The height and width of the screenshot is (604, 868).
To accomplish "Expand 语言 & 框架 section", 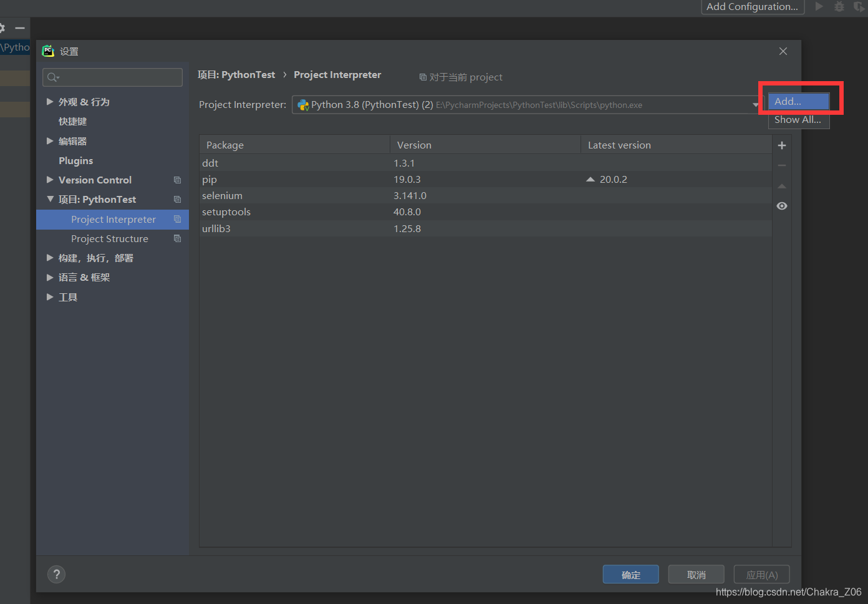I will pos(50,277).
